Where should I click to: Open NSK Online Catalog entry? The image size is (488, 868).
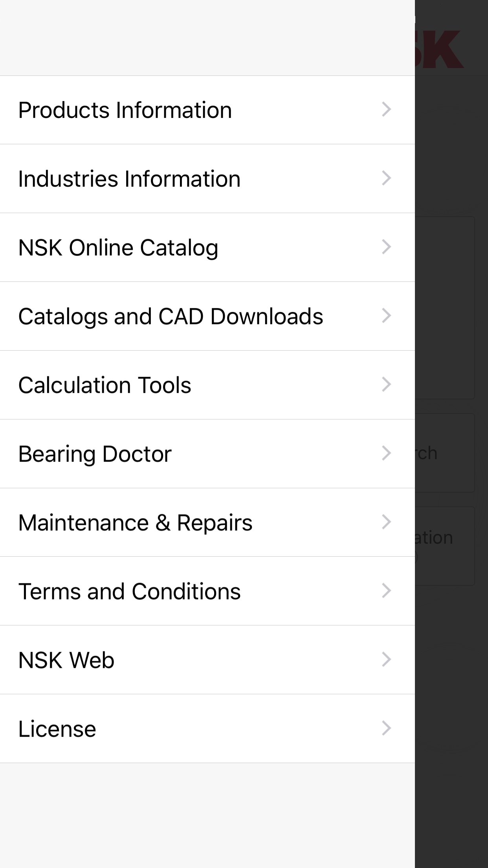118,248
